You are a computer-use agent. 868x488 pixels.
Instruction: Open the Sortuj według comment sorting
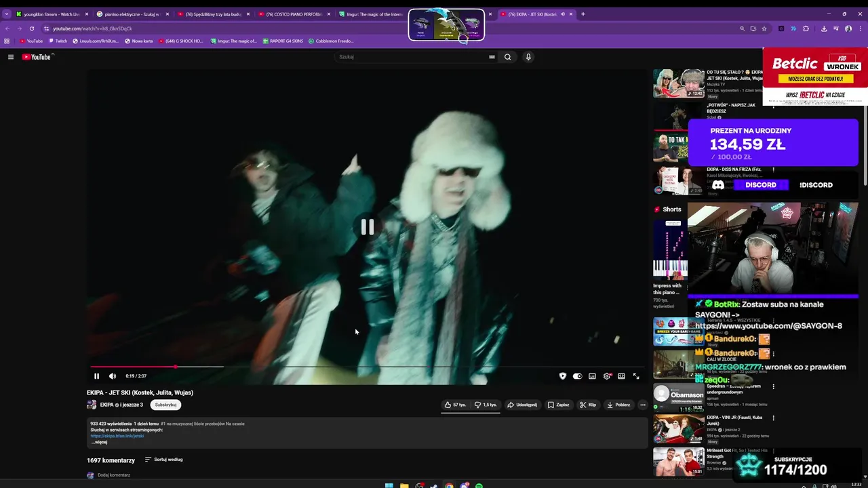tap(163, 460)
